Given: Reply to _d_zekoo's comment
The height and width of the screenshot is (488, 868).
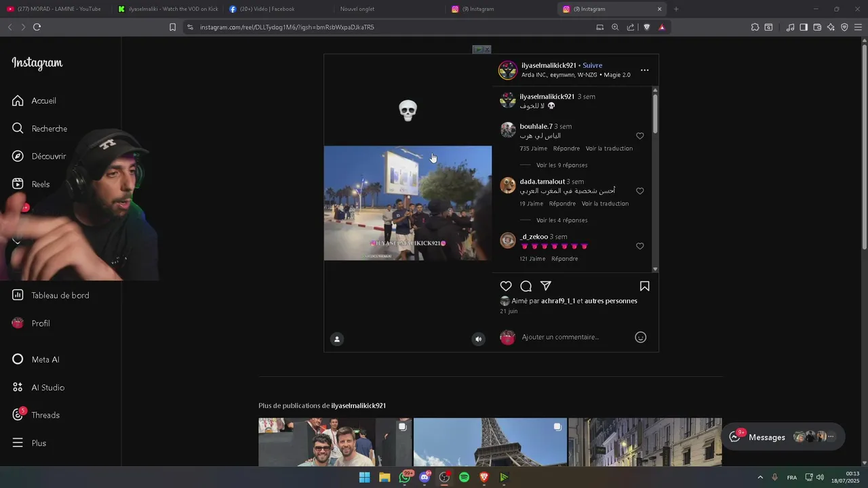Looking at the screenshot, I should coord(565,259).
